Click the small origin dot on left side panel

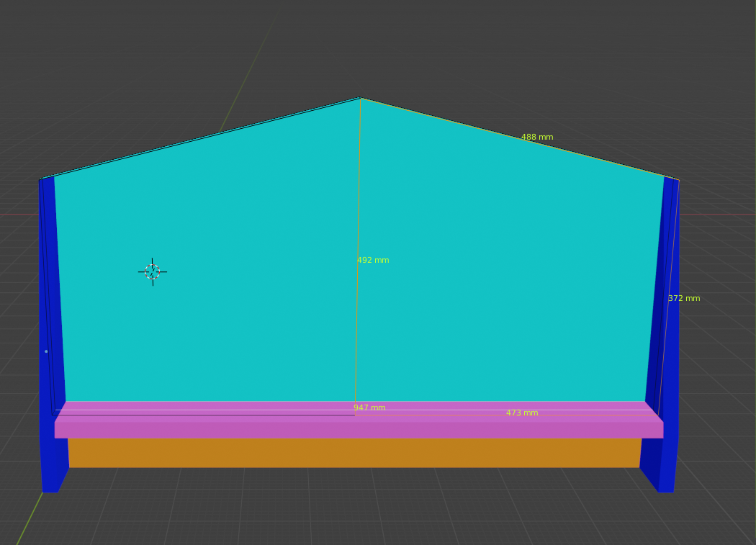[46, 351]
